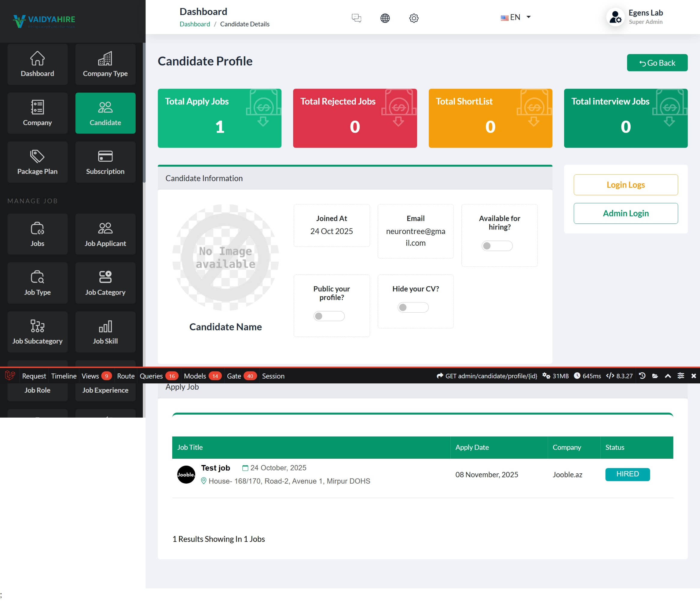Click Dashboard breadcrumb link
The height and width of the screenshot is (615, 700).
194,24
